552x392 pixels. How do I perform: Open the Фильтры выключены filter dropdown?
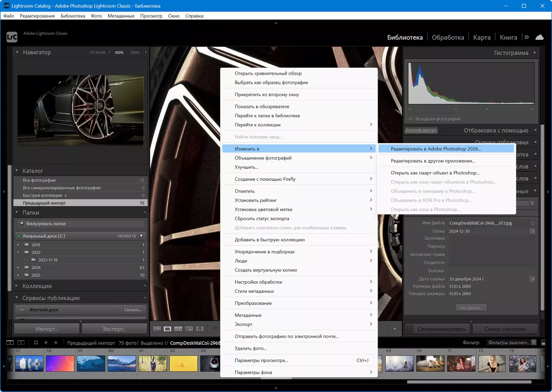(512, 342)
